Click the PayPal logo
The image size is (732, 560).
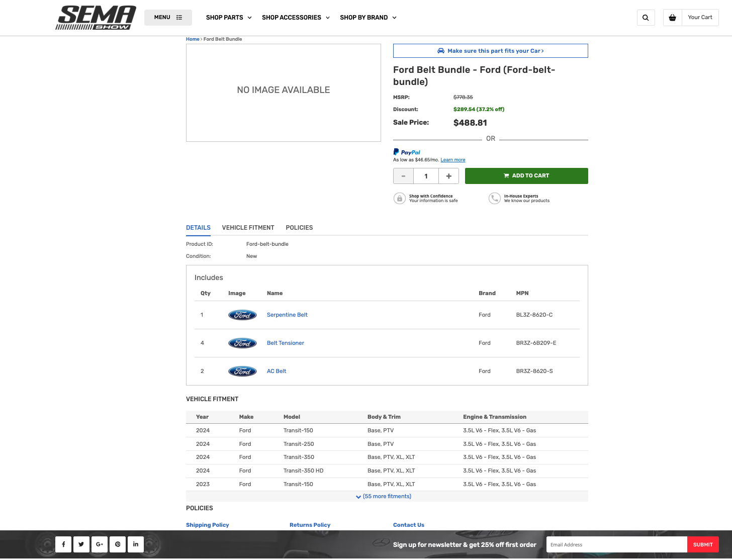[407, 152]
